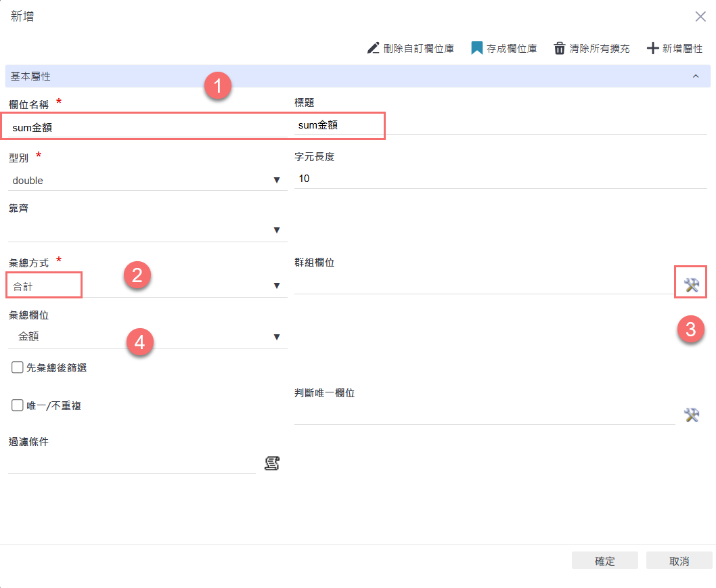Expand the 靠齊 alignment dropdown
The width and height of the screenshot is (716, 588).
[147, 231]
